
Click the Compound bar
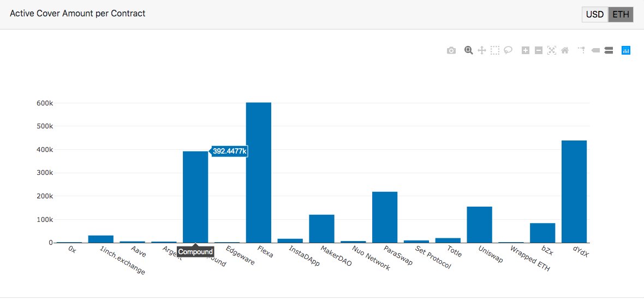click(x=195, y=197)
